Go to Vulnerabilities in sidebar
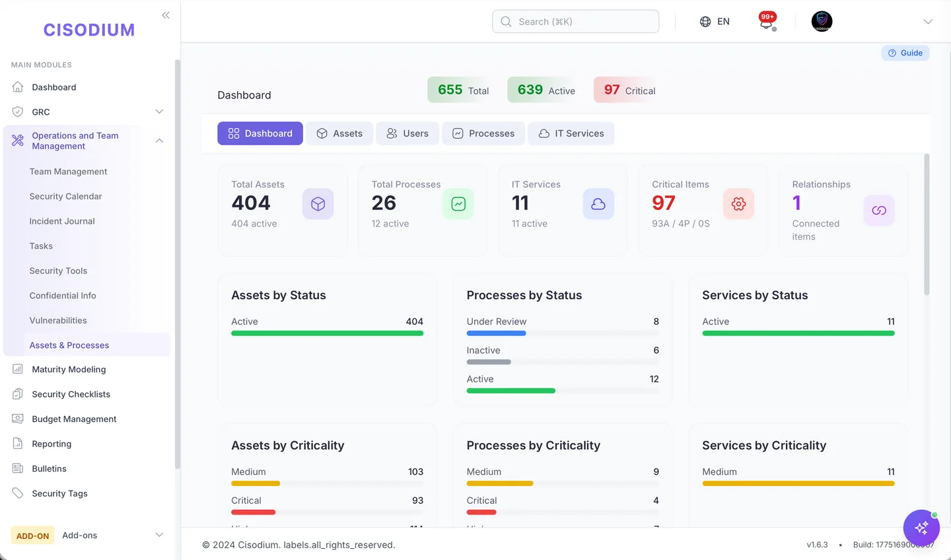The image size is (951, 560). click(58, 320)
